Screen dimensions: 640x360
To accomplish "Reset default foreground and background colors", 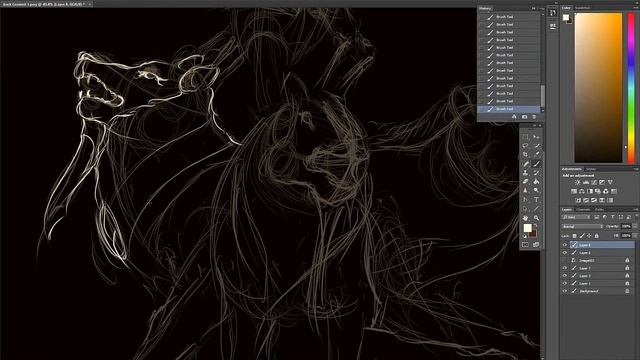I will (525, 236).
